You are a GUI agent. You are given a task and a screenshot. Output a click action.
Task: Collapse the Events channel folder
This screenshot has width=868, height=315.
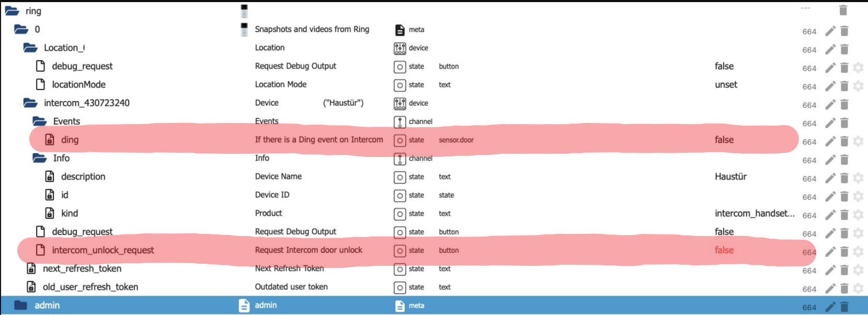click(x=40, y=121)
